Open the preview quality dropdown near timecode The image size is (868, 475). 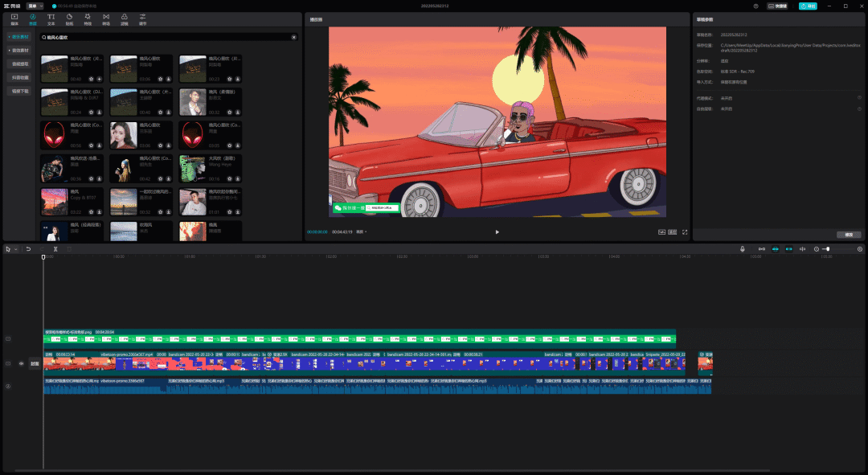pos(361,232)
